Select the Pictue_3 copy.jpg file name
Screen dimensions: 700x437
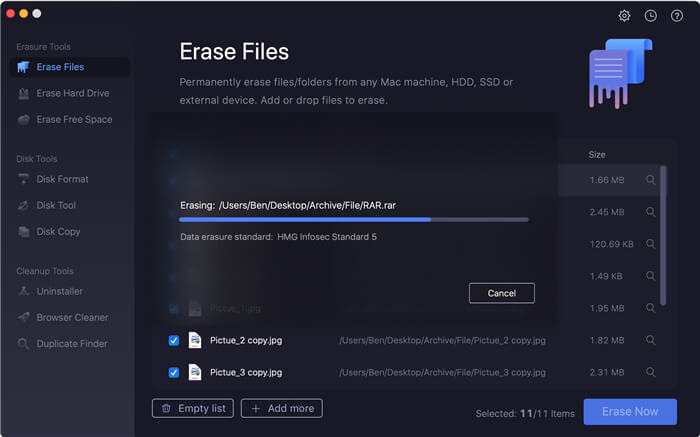click(246, 372)
